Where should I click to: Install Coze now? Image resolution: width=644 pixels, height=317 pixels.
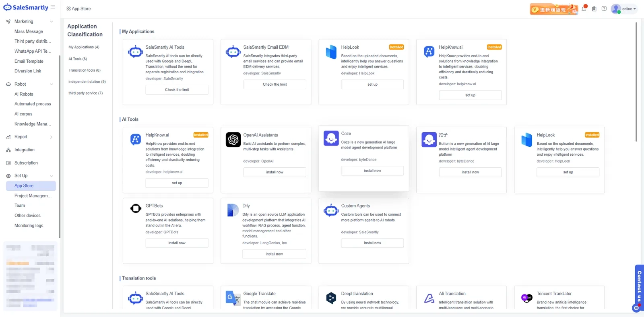click(x=372, y=171)
